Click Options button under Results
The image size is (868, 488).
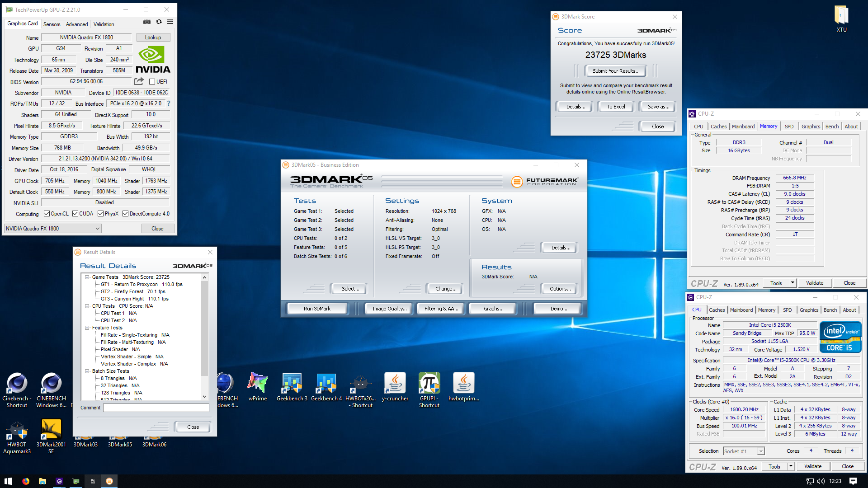560,289
